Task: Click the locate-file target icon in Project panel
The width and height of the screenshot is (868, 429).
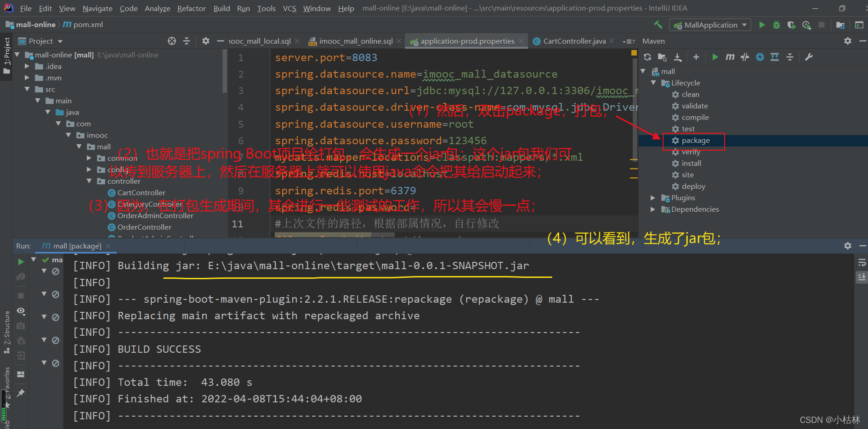Action: pyautogui.click(x=172, y=41)
